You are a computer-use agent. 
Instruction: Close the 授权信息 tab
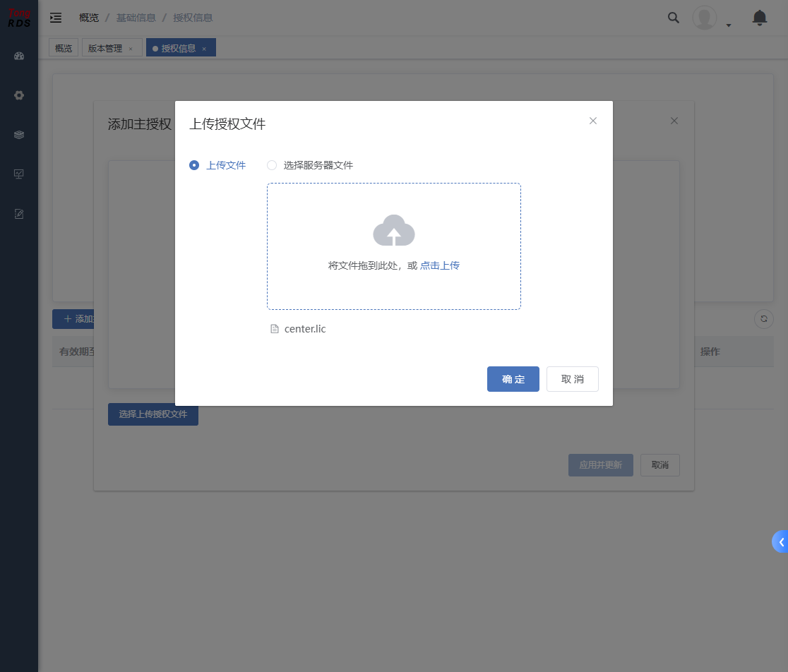204,49
